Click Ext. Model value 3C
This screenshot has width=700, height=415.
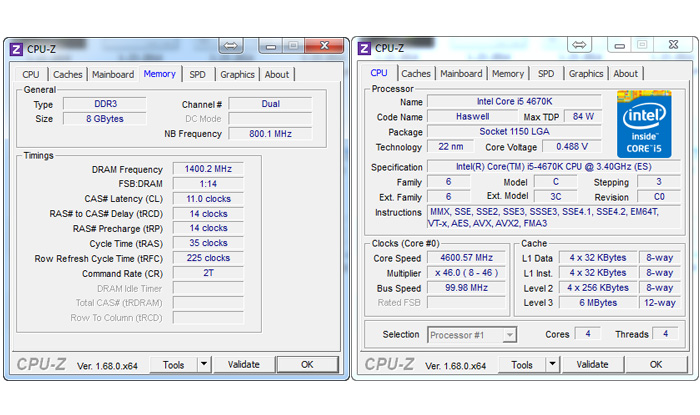click(555, 197)
